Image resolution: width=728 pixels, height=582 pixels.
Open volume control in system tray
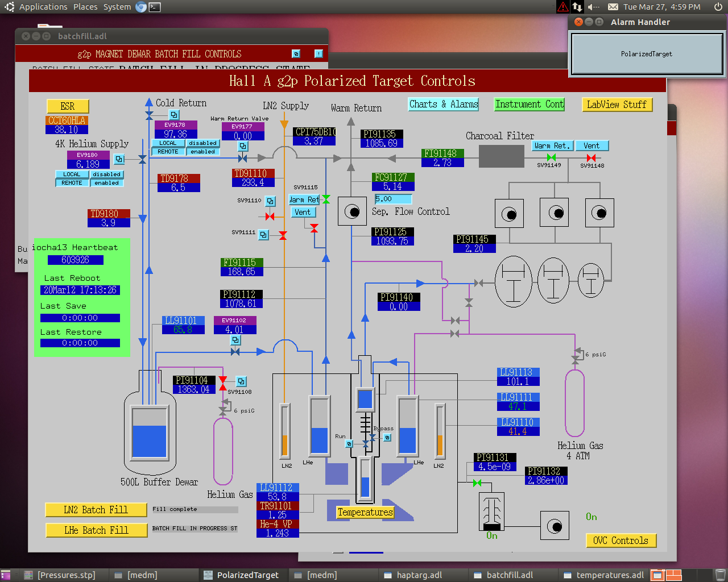[593, 7]
